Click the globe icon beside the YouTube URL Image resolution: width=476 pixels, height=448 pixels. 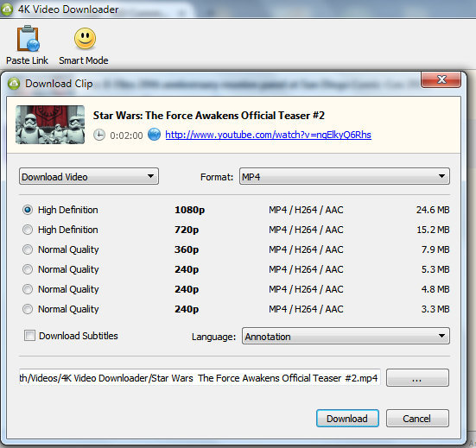[x=154, y=135]
